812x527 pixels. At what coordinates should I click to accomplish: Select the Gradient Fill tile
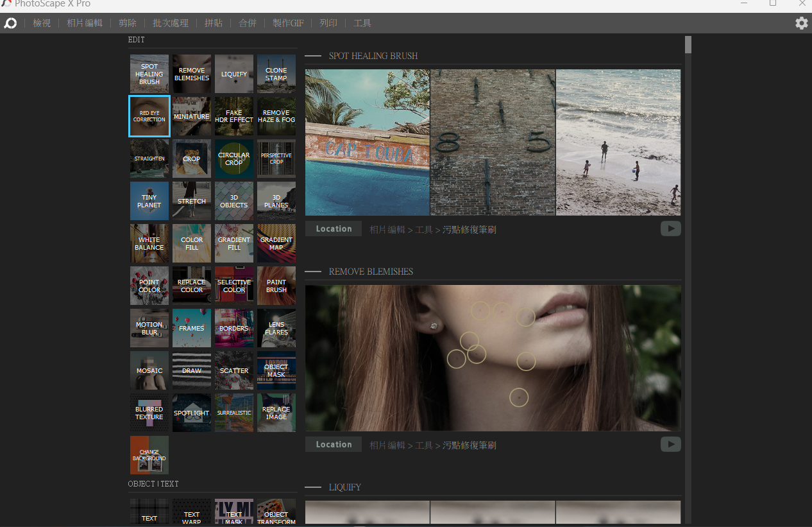click(x=234, y=243)
